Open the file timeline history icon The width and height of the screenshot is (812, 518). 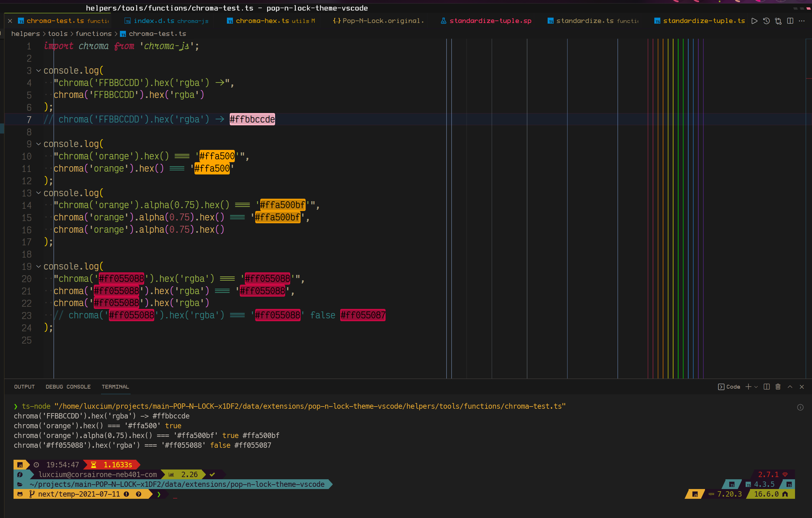point(766,20)
